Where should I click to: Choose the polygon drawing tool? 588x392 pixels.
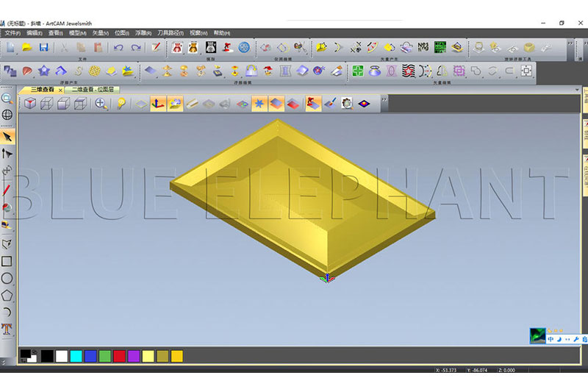(7, 295)
